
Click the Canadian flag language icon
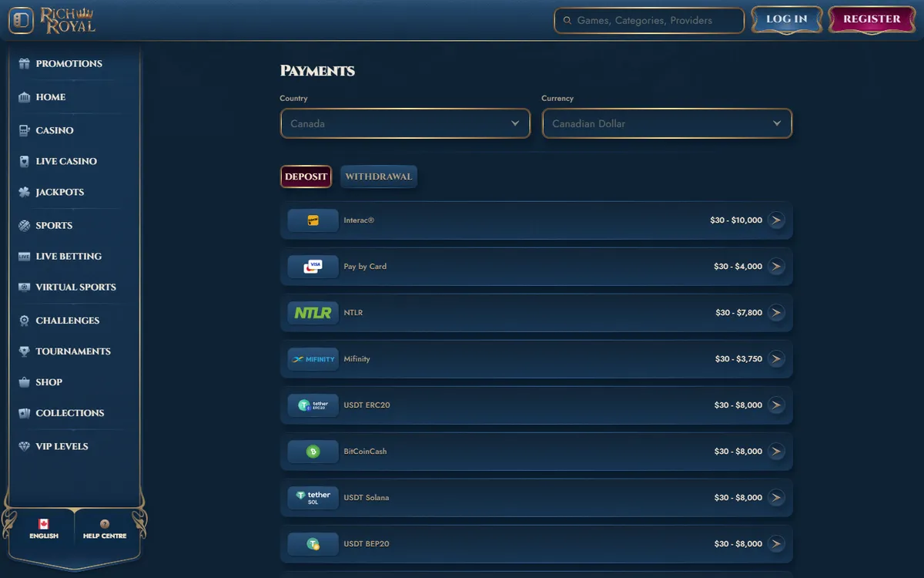[x=44, y=524]
